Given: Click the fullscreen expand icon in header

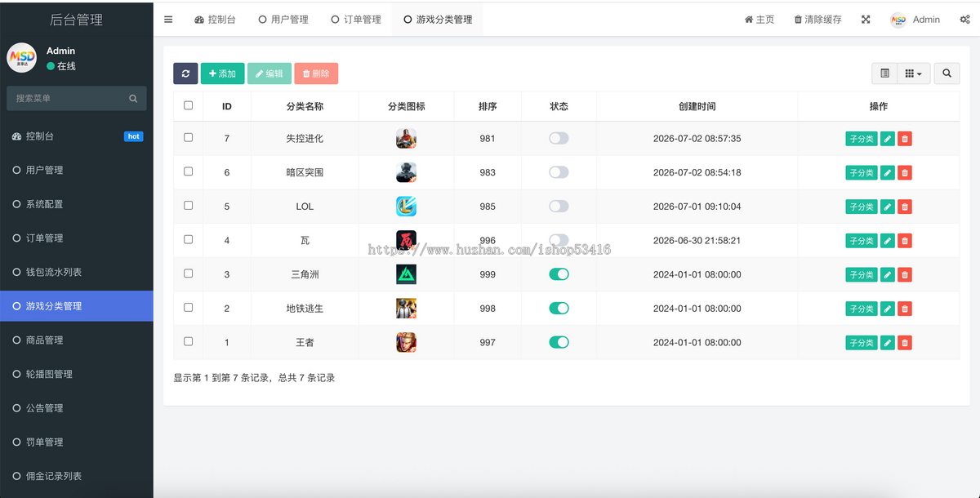Looking at the screenshot, I should pos(866,20).
